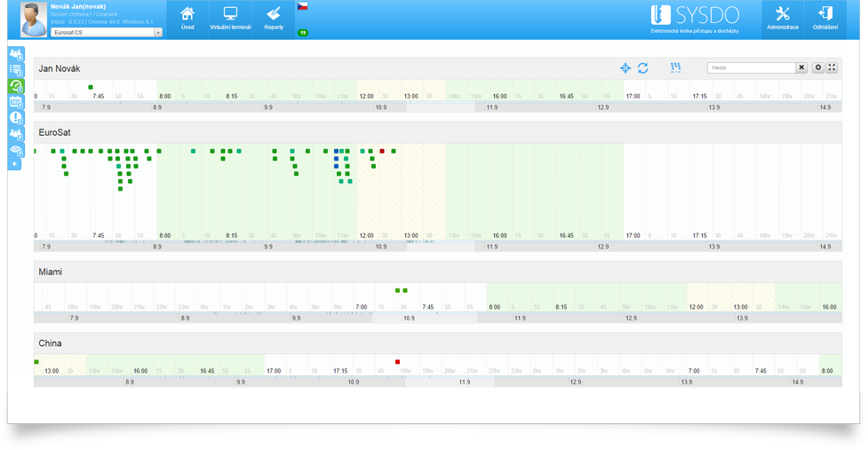Click 17:00 label in China timeline
The width and height of the screenshot is (868, 450).
tap(274, 371)
